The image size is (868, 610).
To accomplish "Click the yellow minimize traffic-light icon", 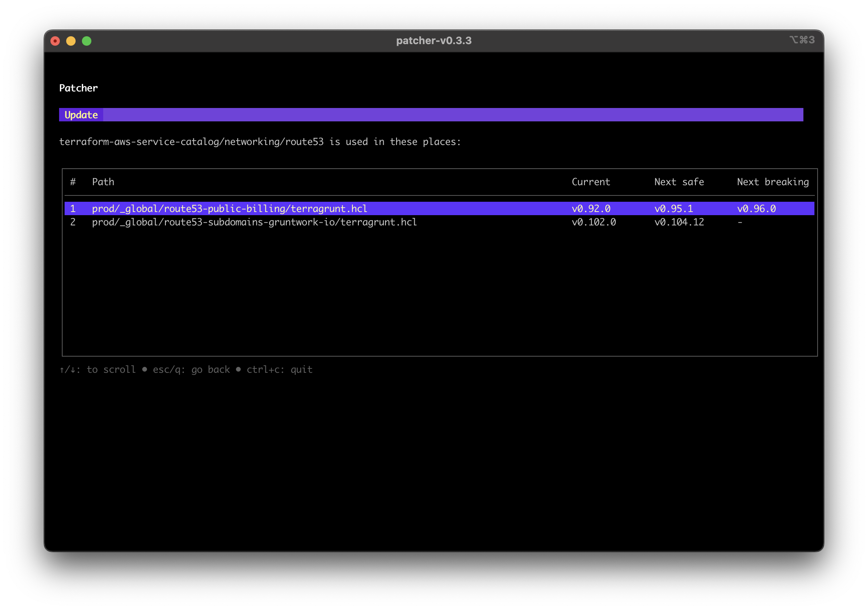I will pos(71,41).
